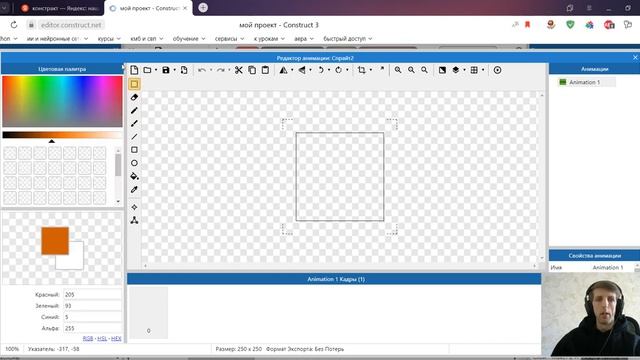Open dropdown arrow next to open folder

point(156,70)
